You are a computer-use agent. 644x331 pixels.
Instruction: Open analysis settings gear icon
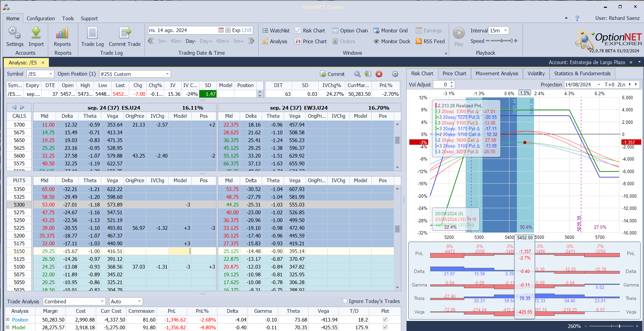tap(395, 74)
